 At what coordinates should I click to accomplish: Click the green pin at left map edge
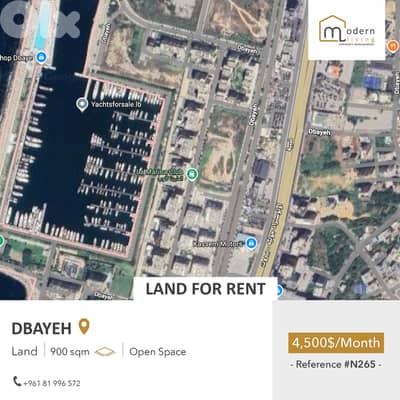[x=1, y=241]
